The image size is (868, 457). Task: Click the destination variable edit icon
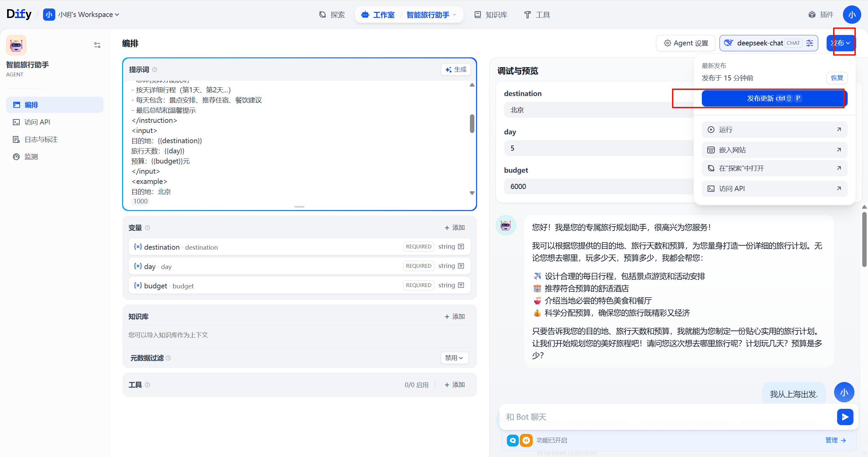coord(461,247)
